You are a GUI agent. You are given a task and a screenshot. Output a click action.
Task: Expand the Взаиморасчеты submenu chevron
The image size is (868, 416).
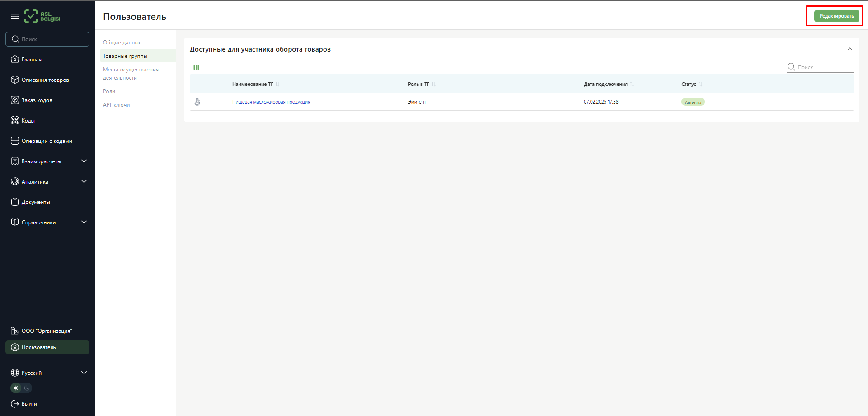[84, 161]
